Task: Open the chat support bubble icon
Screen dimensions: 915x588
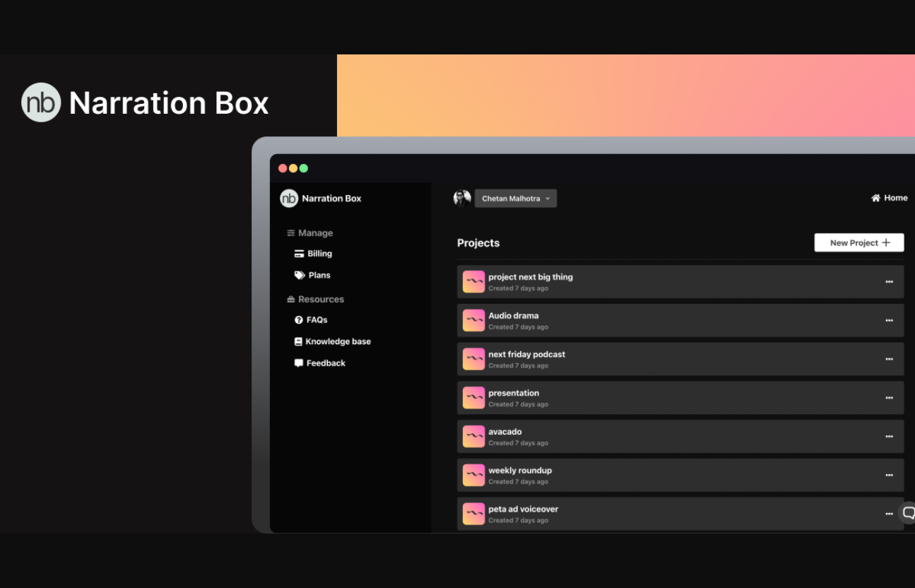Action: coord(908,513)
